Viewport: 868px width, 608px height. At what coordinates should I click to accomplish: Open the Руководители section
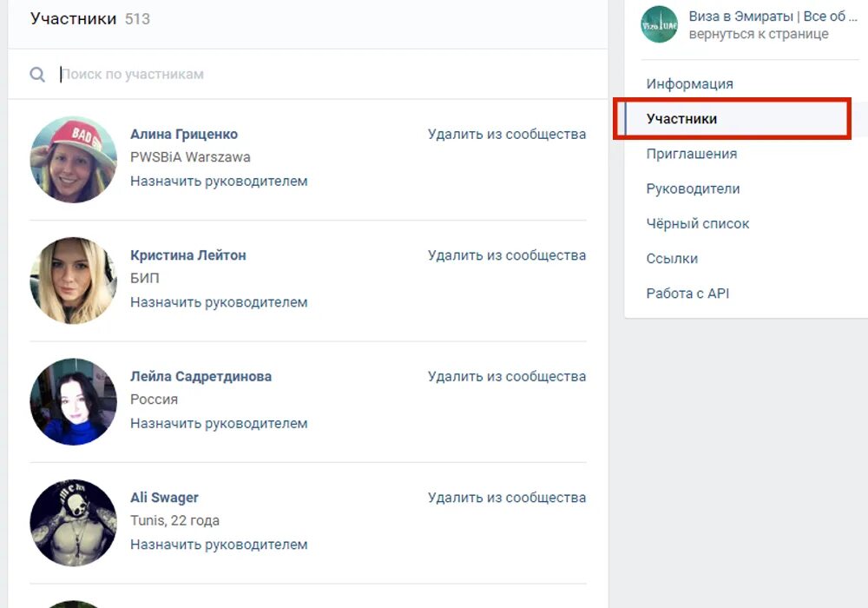click(x=693, y=188)
